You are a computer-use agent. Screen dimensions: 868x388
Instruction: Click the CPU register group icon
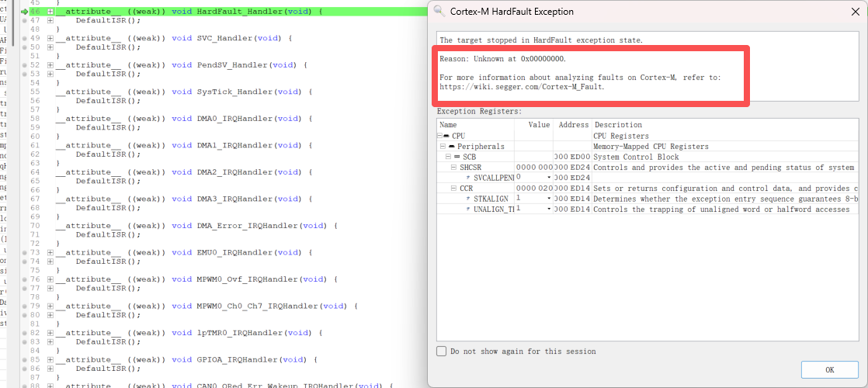[x=446, y=136]
